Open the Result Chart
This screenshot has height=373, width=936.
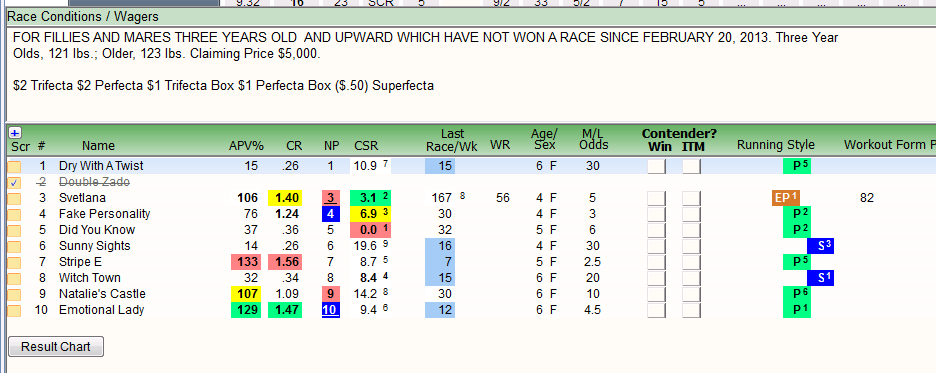pos(56,347)
